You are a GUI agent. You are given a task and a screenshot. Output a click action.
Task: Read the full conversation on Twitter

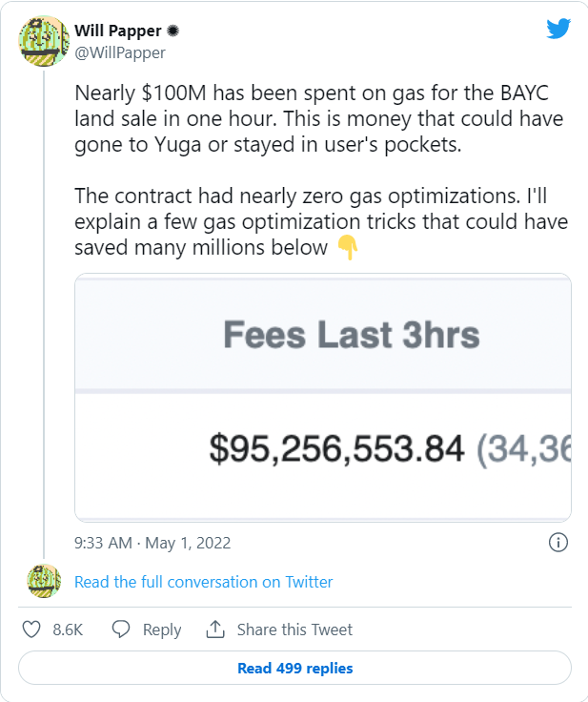(203, 582)
